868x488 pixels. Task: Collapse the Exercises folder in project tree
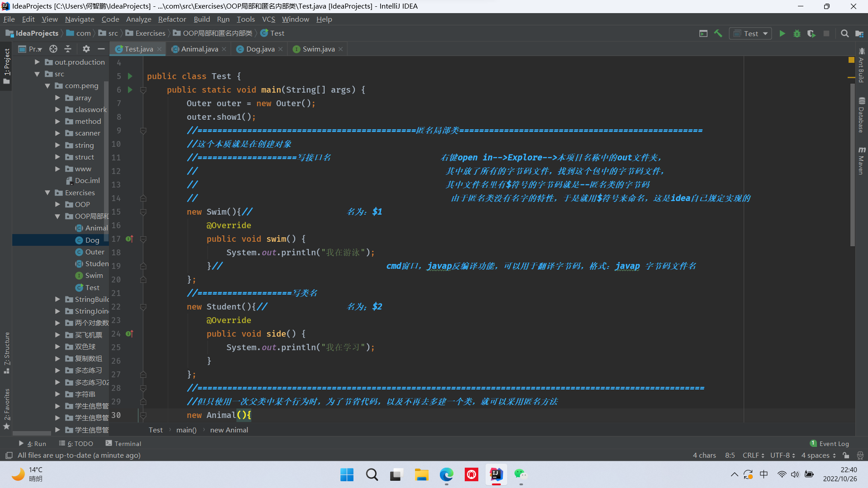[x=47, y=193]
